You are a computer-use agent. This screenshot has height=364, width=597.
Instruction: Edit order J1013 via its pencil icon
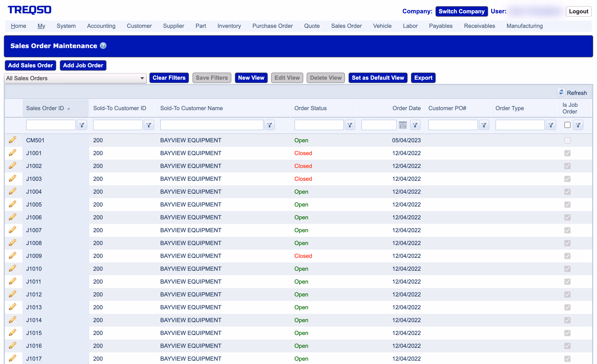(13, 307)
